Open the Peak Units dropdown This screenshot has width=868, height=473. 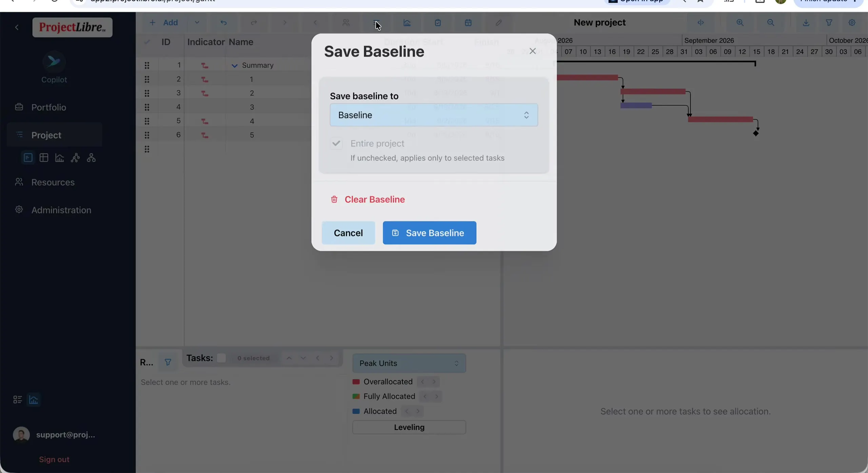[409, 363]
